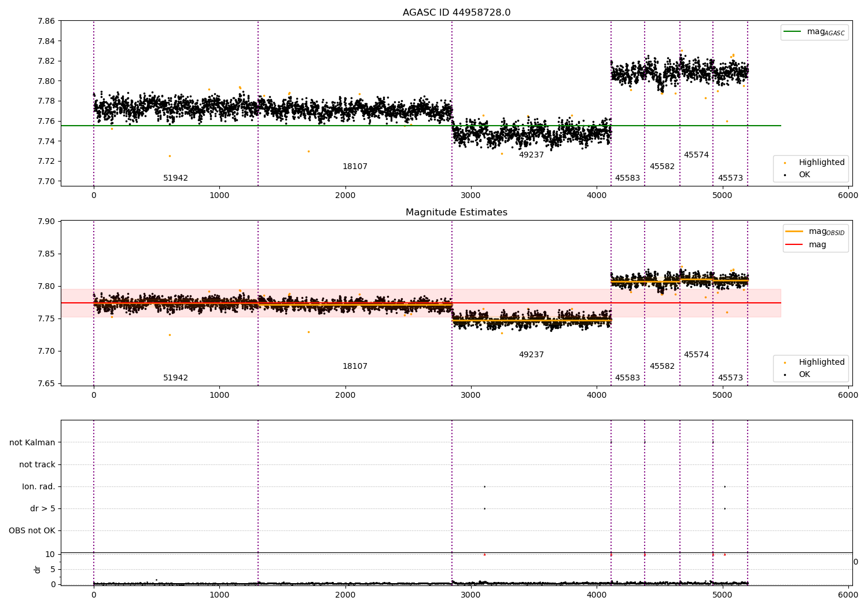This screenshot has width=868, height=608.
Task: Click the 7.90 y-axis tick label
Action: pos(46,221)
